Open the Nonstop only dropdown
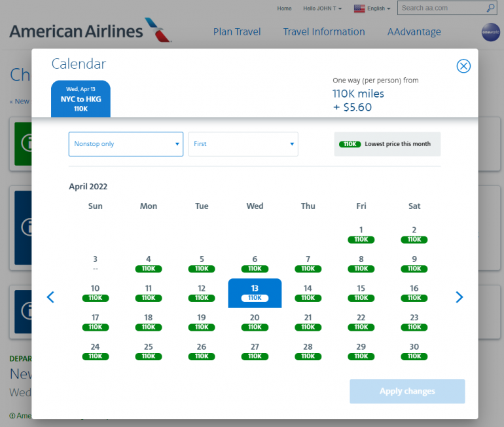The image size is (504, 427). (x=126, y=144)
